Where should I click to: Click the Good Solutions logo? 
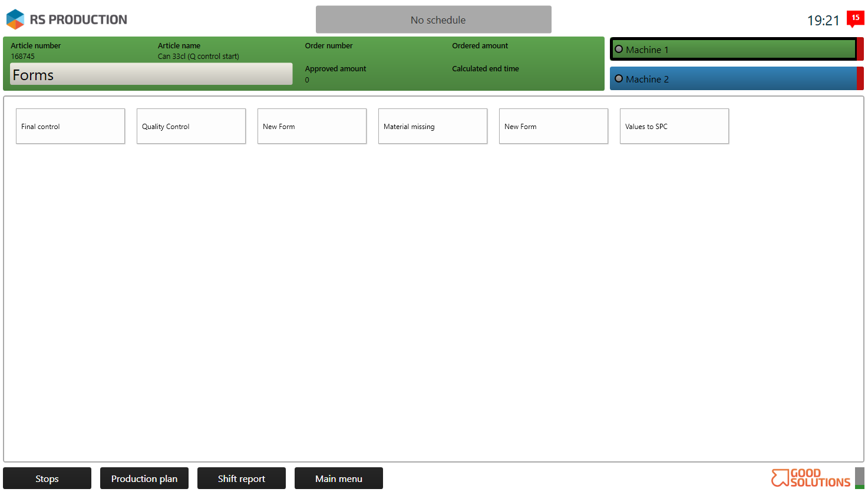point(810,478)
